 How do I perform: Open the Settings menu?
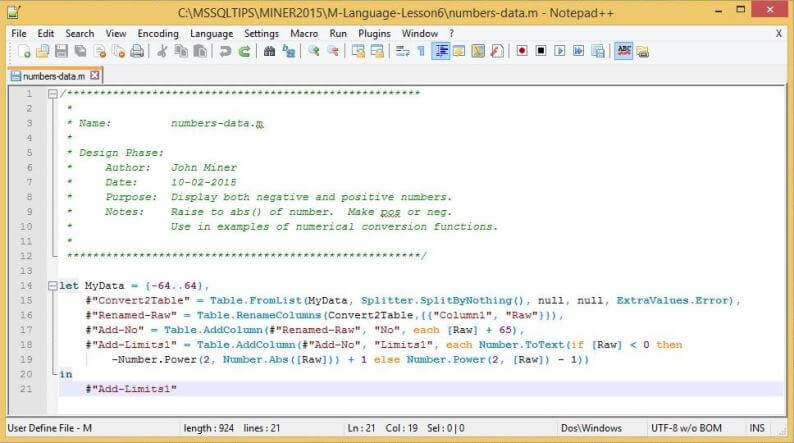(261, 33)
